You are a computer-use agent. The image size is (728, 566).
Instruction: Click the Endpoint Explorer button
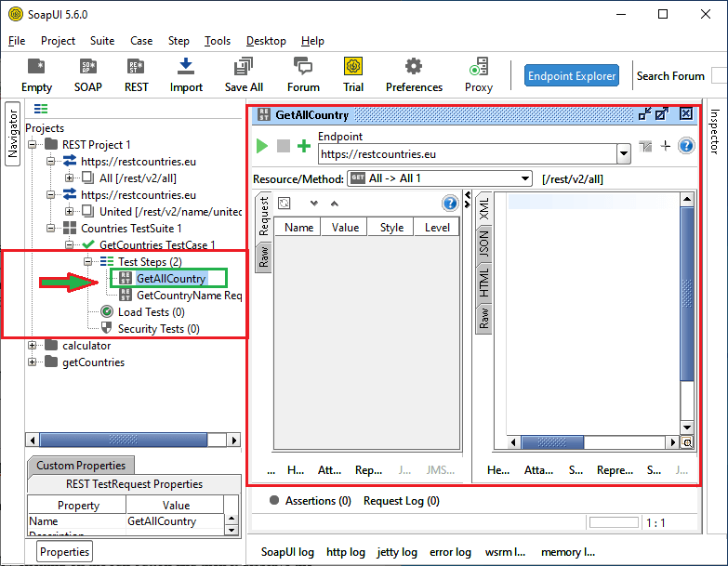click(x=572, y=75)
